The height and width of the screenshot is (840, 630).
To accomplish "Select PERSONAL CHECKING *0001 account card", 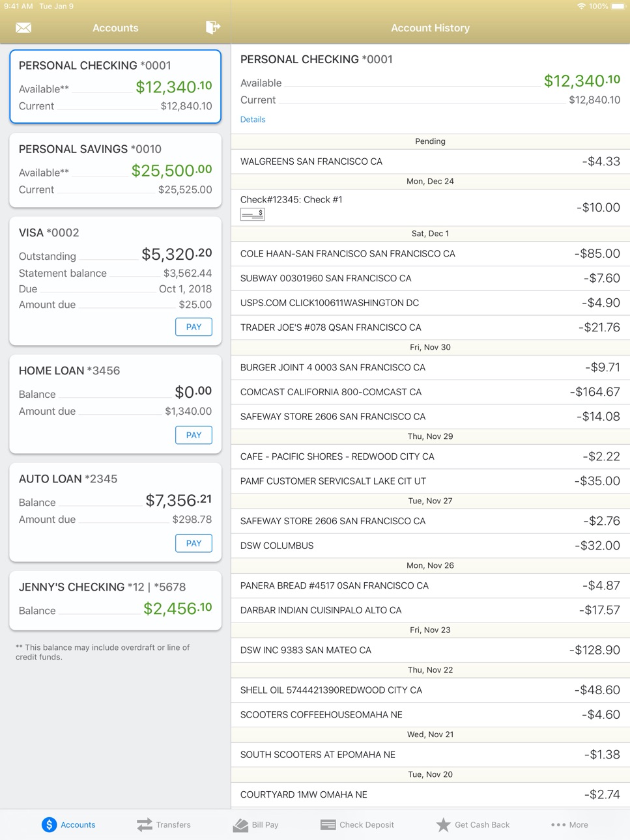I will pos(115,87).
